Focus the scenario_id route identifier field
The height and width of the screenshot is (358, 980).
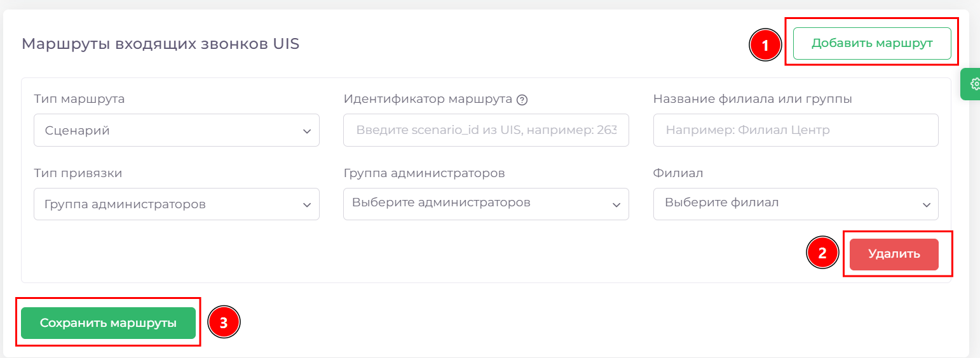pyautogui.click(x=486, y=130)
